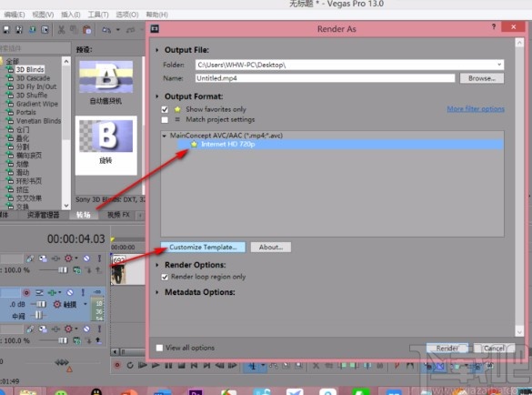Open the 帮助(H) menu

point(156,15)
